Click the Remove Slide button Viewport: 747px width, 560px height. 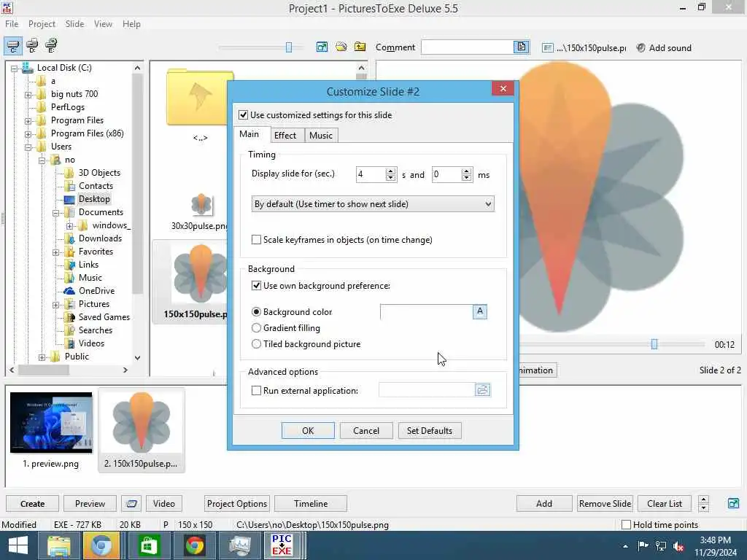point(605,503)
